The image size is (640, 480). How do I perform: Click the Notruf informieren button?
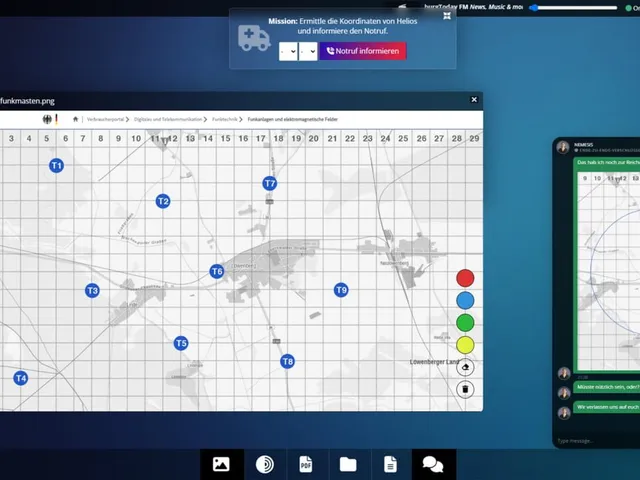coord(362,51)
